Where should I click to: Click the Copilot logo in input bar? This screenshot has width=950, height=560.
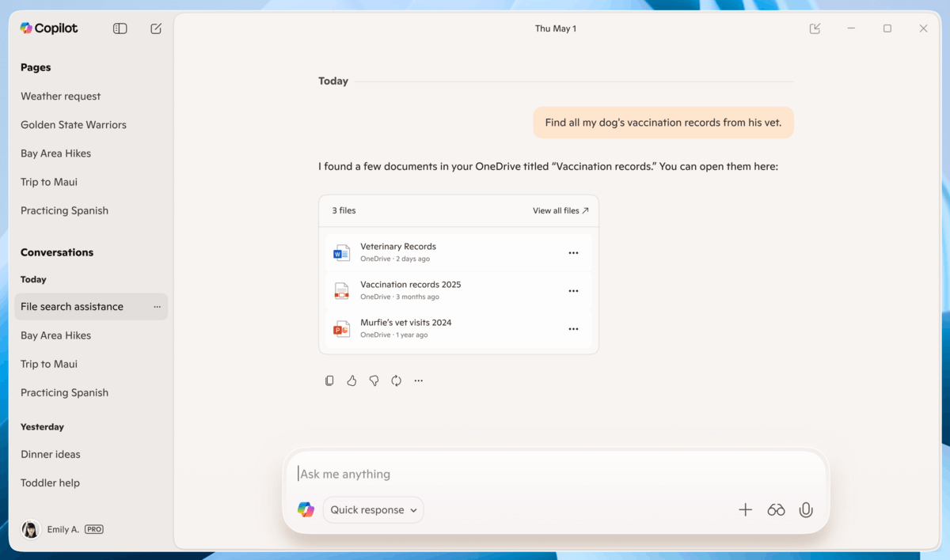point(306,510)
